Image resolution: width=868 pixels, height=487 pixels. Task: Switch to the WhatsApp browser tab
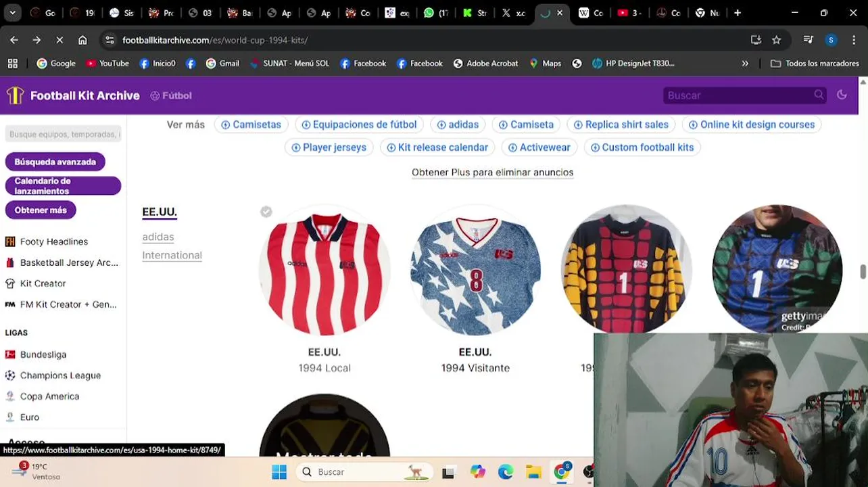(437, 13)
